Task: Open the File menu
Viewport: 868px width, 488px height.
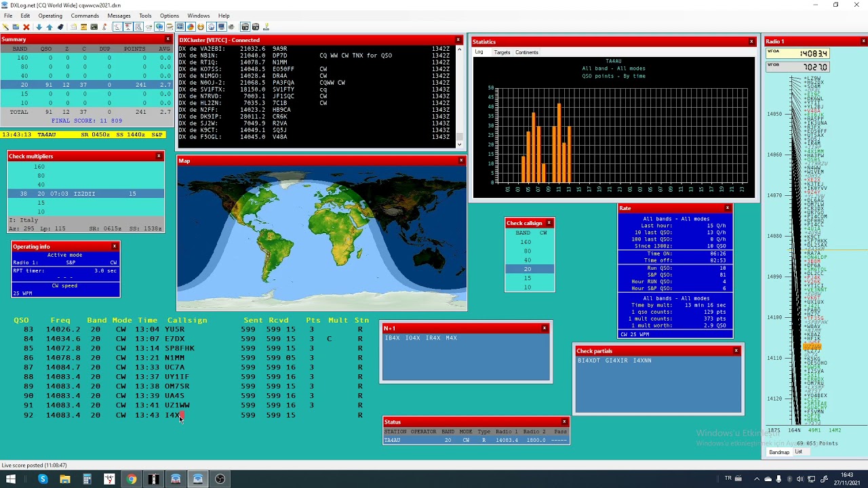Action: (8, 16)
